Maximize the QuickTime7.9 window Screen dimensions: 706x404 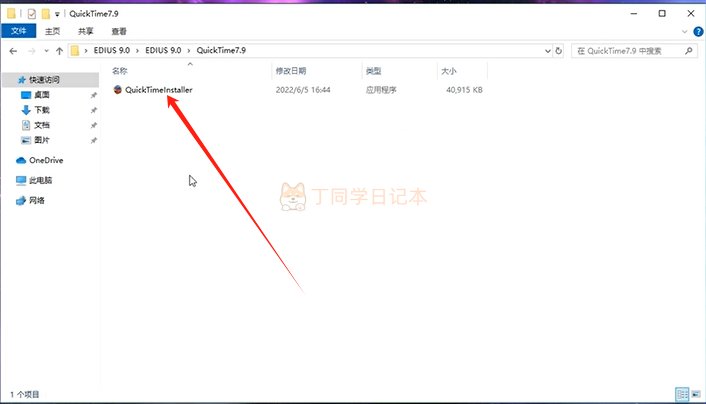[x=662, y=14]
